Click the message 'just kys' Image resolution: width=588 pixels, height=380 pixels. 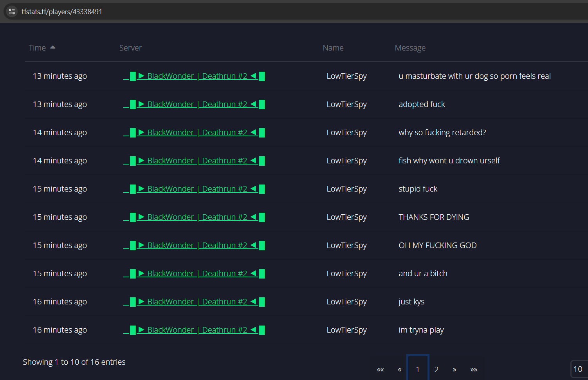[411, 302]
